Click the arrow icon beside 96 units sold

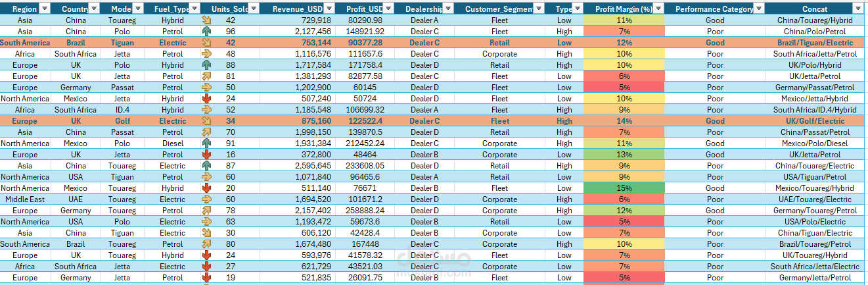(207, 32)
